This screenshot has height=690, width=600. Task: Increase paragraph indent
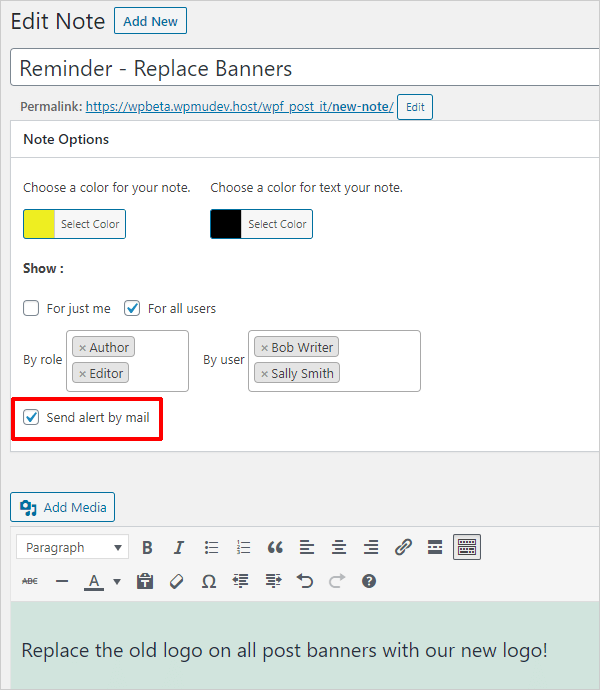[273, 581]
